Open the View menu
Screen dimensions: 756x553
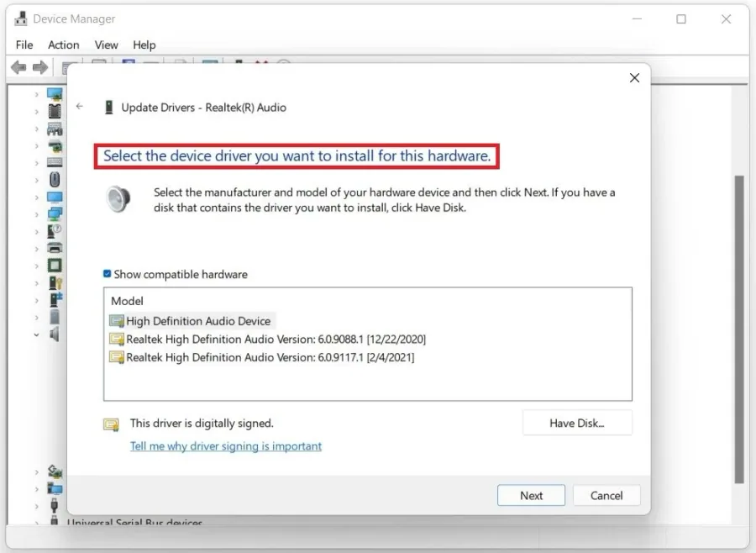point(106,45)
